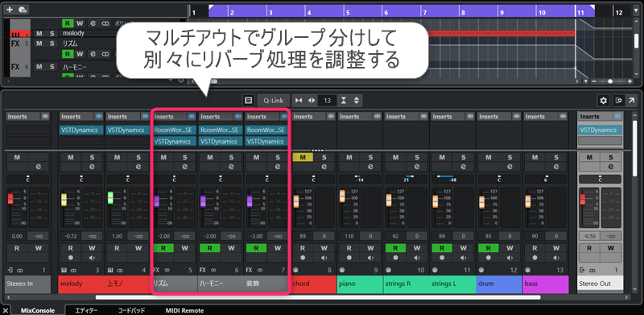Bypass inserts on the melody channel

[x=99, y=117]
